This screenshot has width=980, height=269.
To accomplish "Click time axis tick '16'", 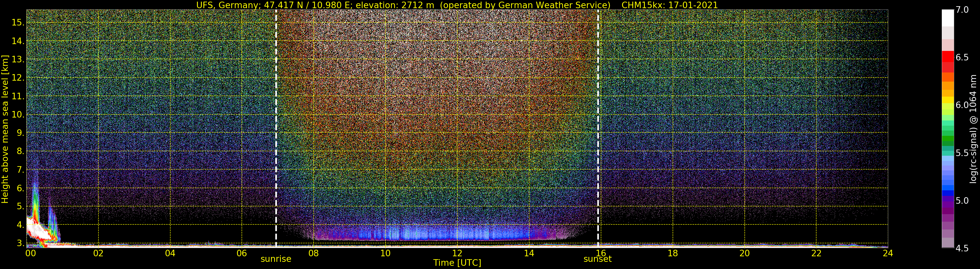I will 601,253.
